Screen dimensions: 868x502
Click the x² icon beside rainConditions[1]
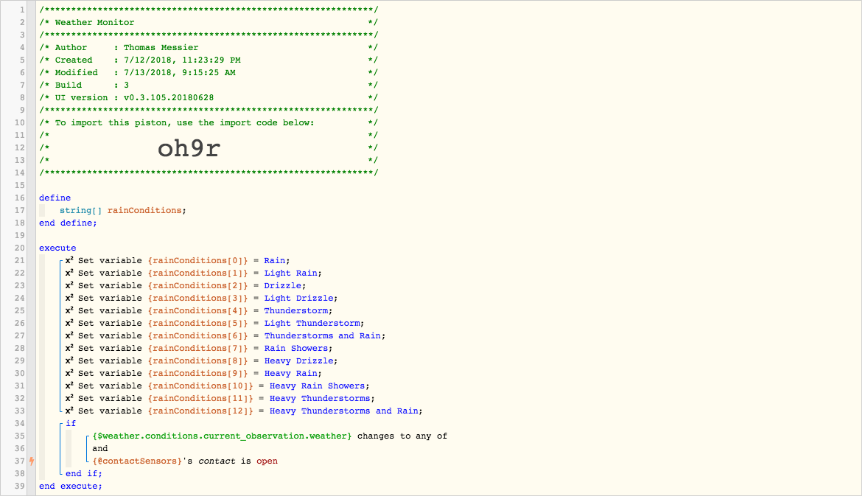(69, 273)
